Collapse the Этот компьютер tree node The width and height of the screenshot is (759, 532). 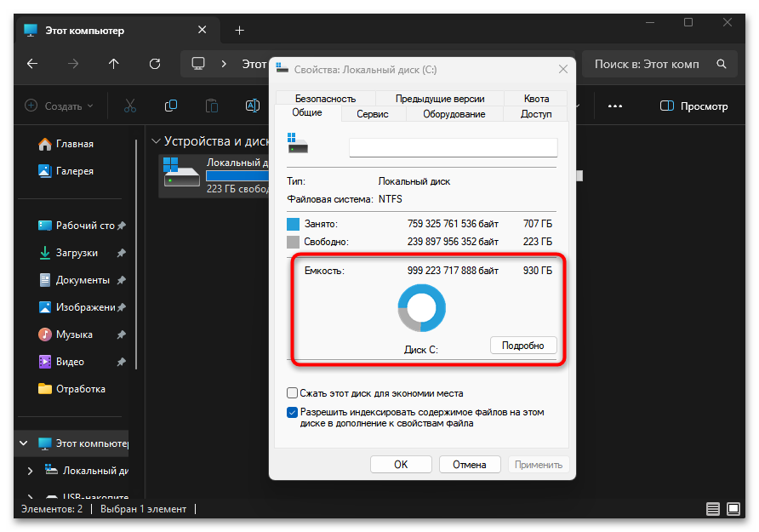(x=23, y=443)
